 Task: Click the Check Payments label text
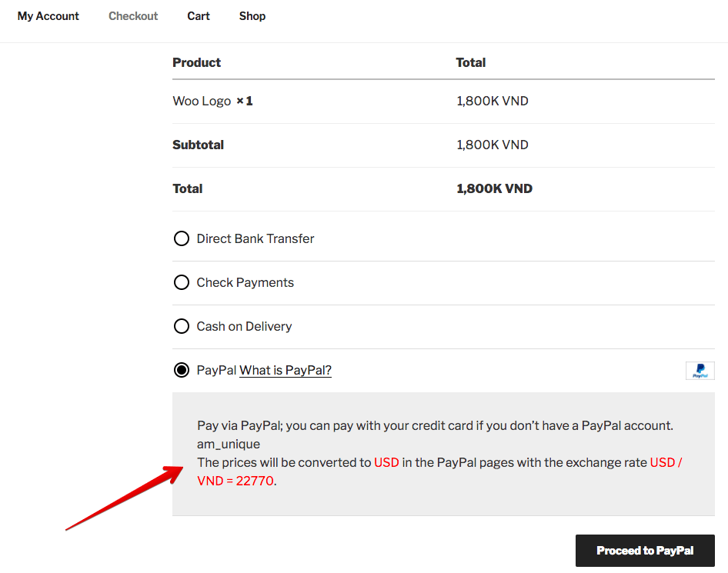(245, 282)
